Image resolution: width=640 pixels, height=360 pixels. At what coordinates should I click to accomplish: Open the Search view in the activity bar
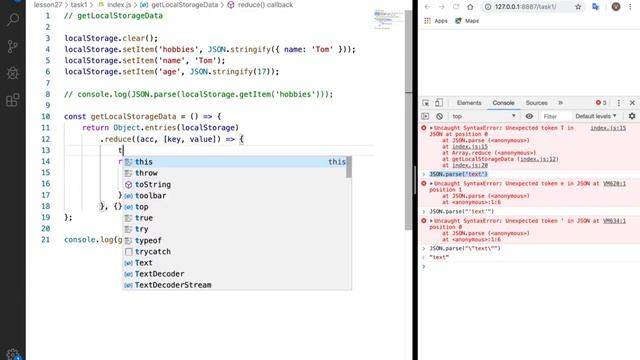pyautogui.click(x=13, y=20)
